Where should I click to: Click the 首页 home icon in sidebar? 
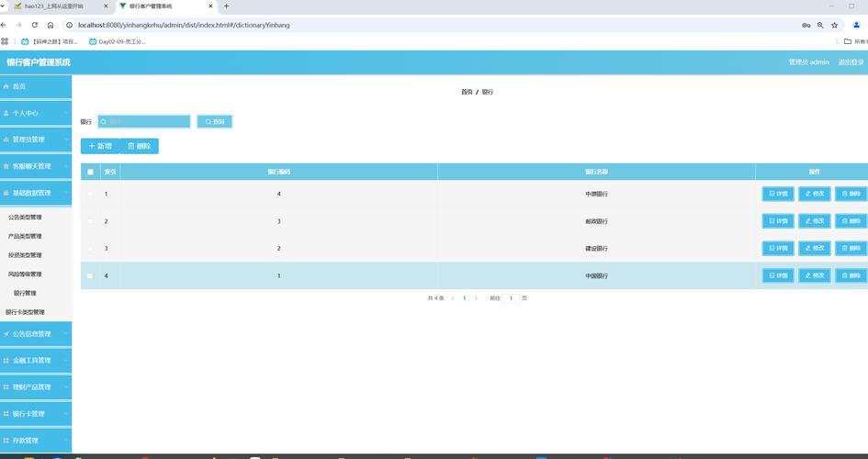pyautogui.click(x=6, y=86)
